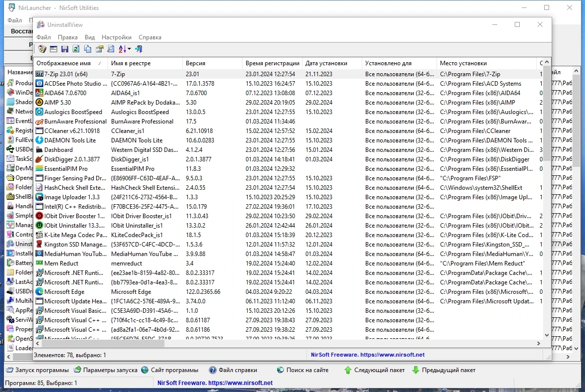This screenshot has height=392, width=585.
Task: Click Файл справки in the NirLauncher window
Action: (x=233, y=370)
